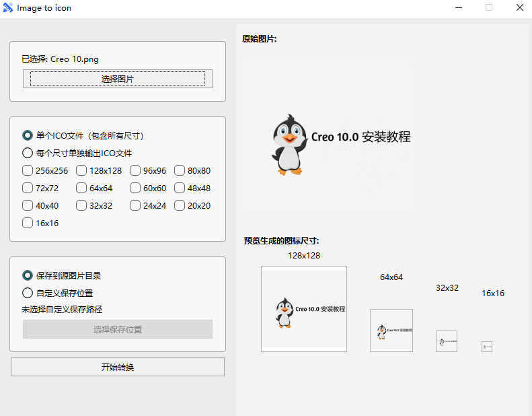Toggle the 128x128 size checkbox
The width and height of the screenshot is (532, 416).
(x=81, y=170)
